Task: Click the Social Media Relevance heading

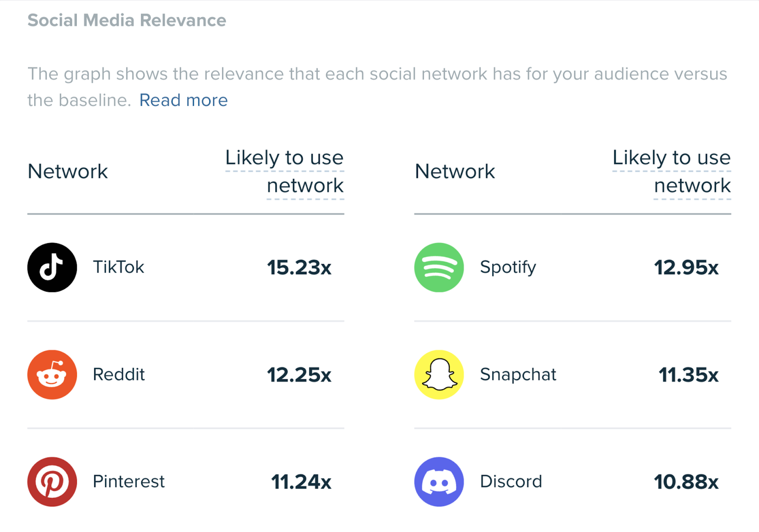Action: point(127,20)
